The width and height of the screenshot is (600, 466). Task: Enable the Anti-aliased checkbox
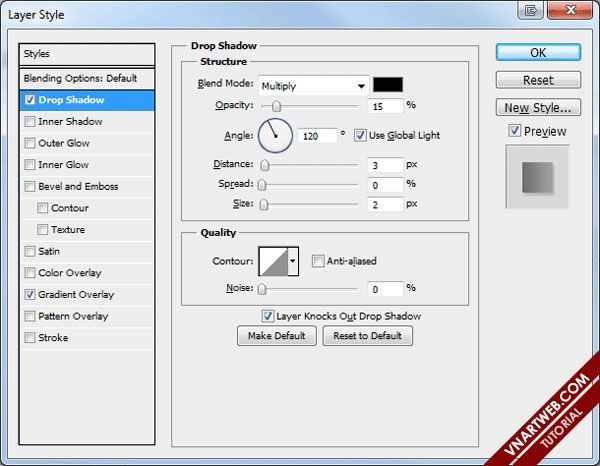(x=318, y=262)
